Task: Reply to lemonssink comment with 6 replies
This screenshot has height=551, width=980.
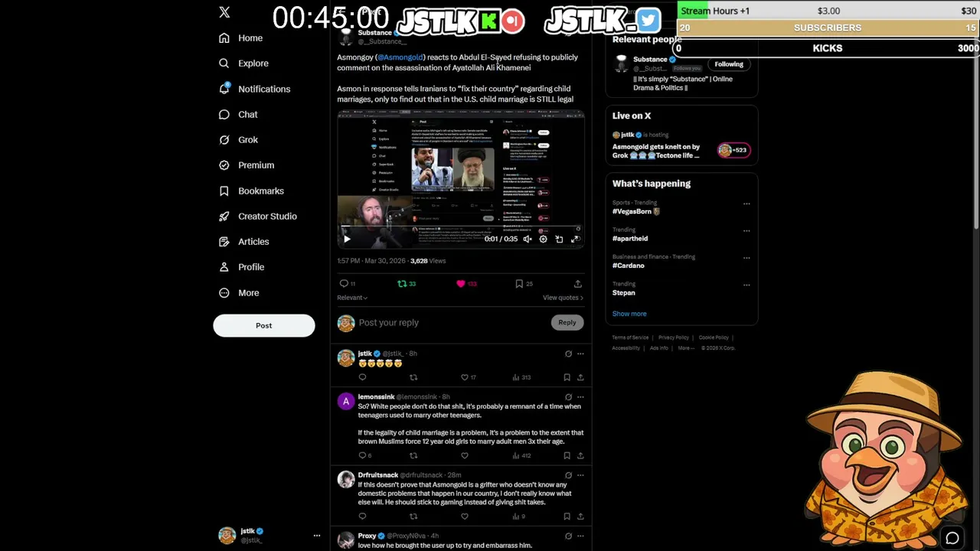Action: click(x=365, y=455)
